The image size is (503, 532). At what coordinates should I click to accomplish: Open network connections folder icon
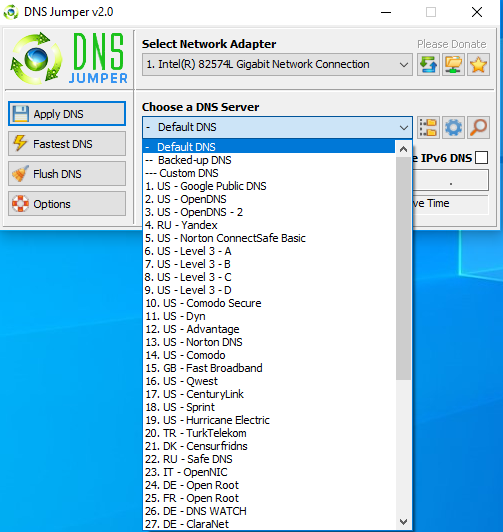(x=453, y=64)
